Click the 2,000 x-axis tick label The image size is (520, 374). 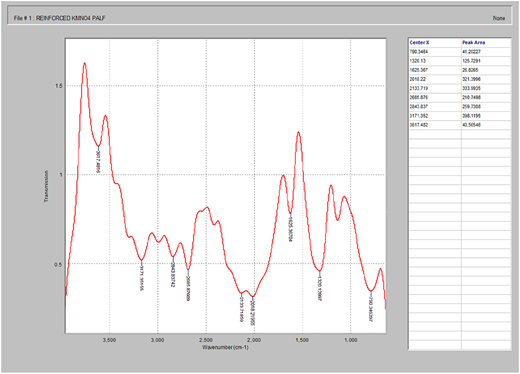pos(254,340)
